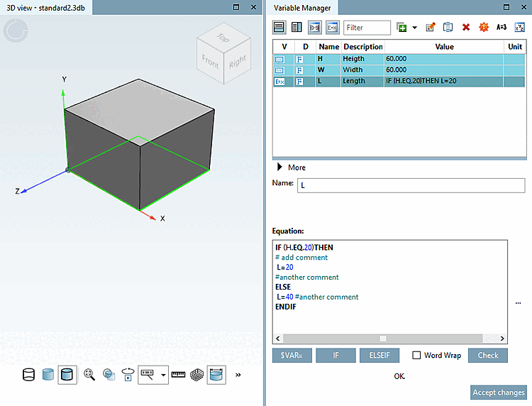532x406 pixels.
Task: Toggle the dimensioning display icon in 3D toolbar
Action: pos(216,374)
